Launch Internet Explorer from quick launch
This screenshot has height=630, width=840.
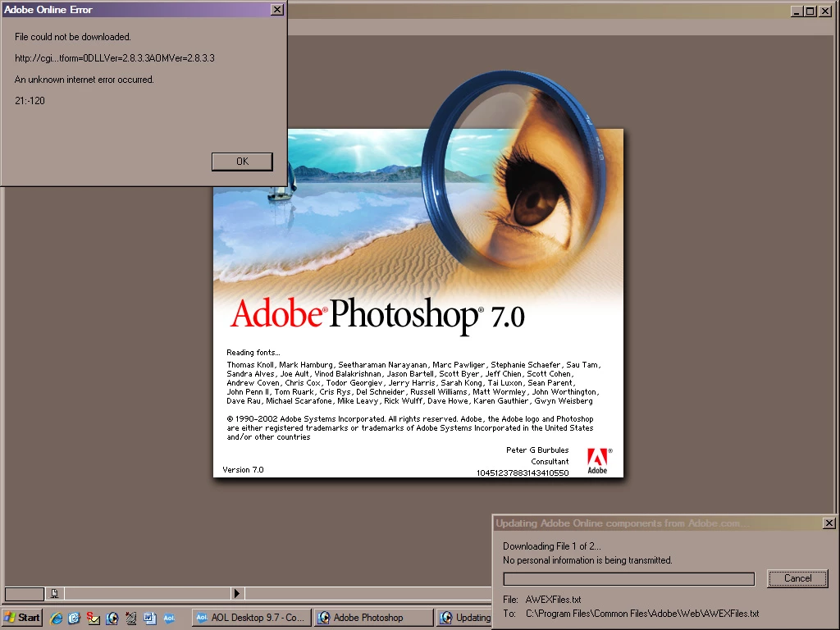(56, 619)
